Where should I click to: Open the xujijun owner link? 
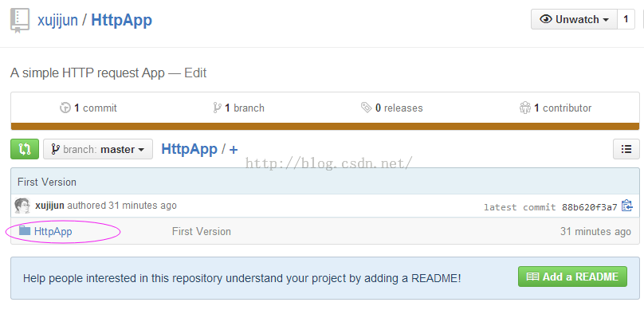58,20
